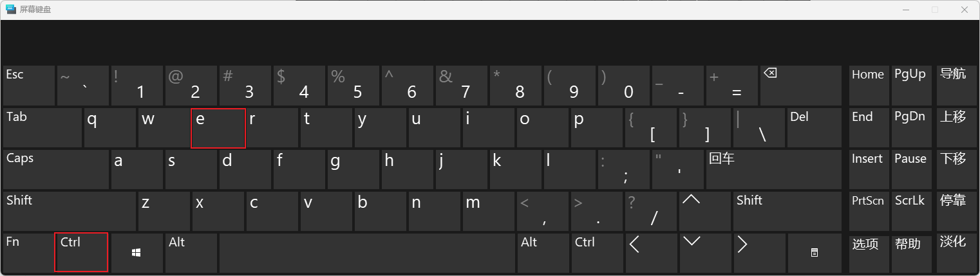Toggle the Caps lock key
The width and height of the screenshot is (980, 276).
tap(55, 169)
